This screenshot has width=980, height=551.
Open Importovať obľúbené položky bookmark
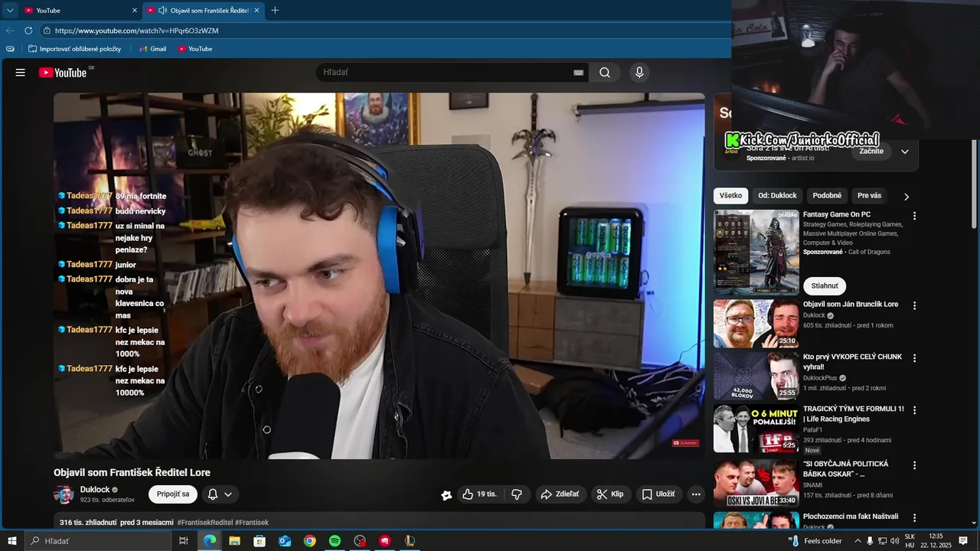point(74,49)
